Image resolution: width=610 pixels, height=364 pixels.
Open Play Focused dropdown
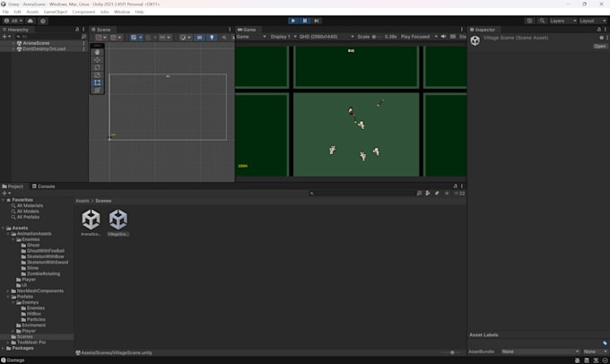click(419, 37)
